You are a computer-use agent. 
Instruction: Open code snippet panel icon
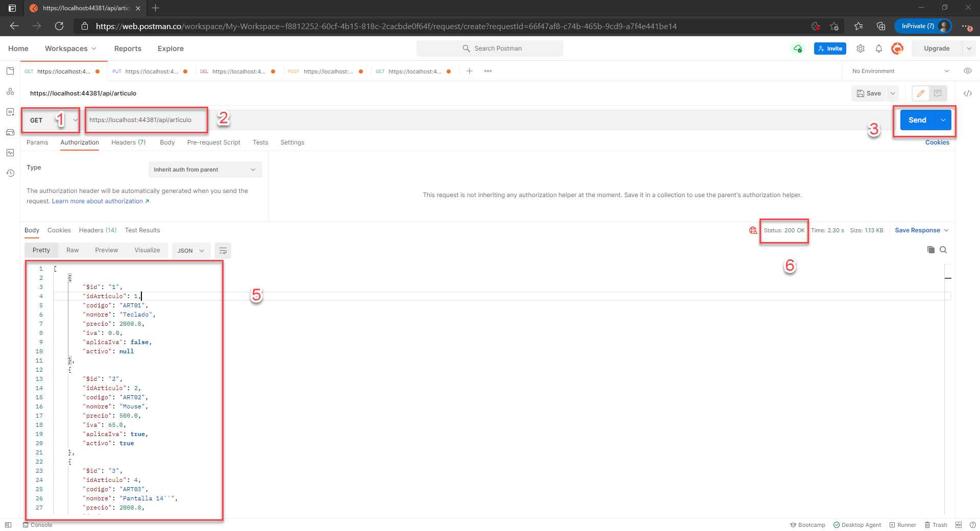click(968, 93)
